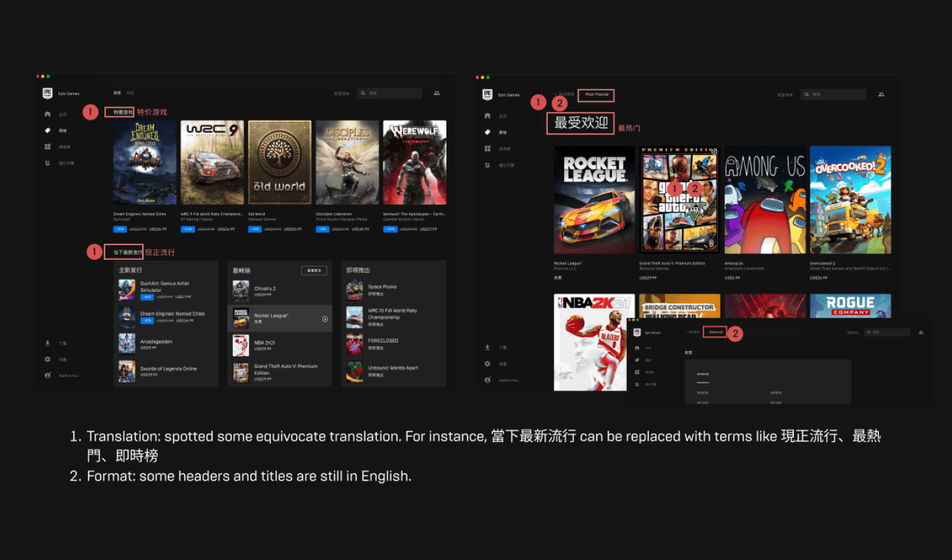This screenshot has height=560, width=952.
Task: Click the profile avatar icon in left window sidebar
Action: 48,375
